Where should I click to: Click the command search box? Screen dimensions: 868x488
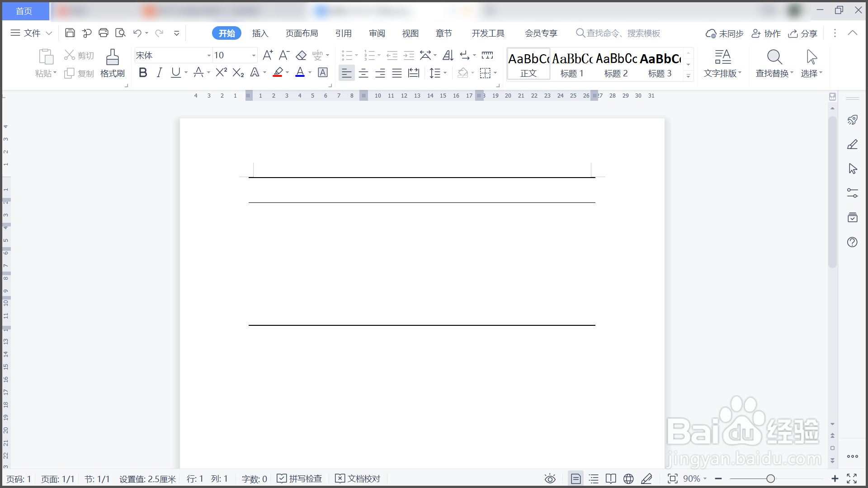[618, 33]
